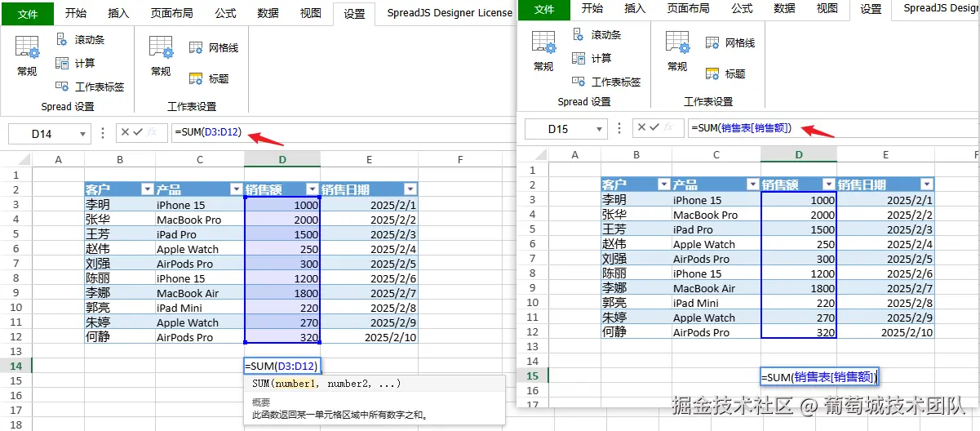Select cell iPad Mini in right table
980x431 pixels.
pyautogui.click(x=716, y=303)
